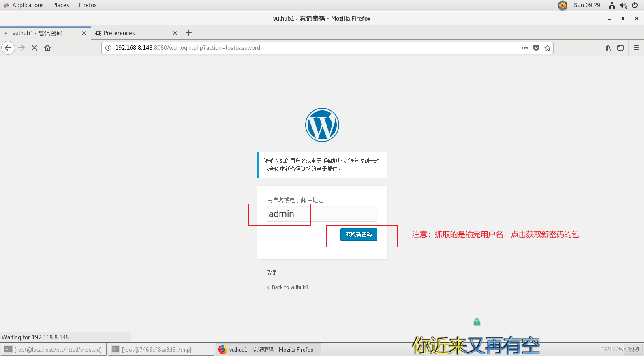Screen dimensions: 644x356
Task: Focus the username or email input field
Action: tap(322, 214)
